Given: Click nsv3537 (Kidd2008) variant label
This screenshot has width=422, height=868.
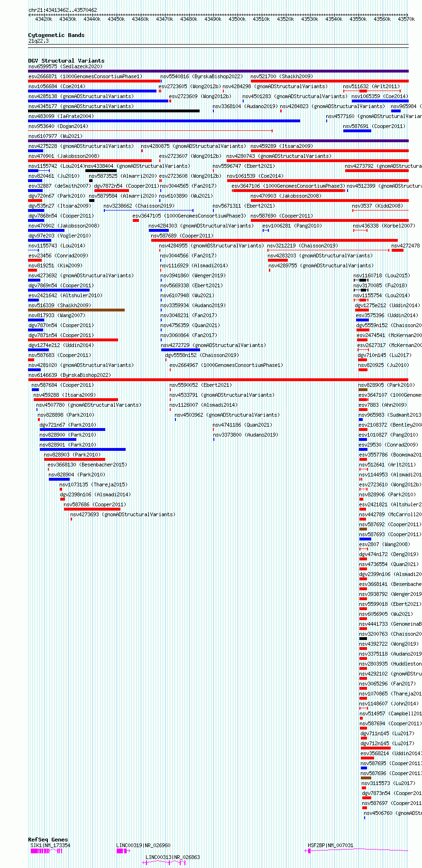Looking at the screenshot, I should pos(377,206).
